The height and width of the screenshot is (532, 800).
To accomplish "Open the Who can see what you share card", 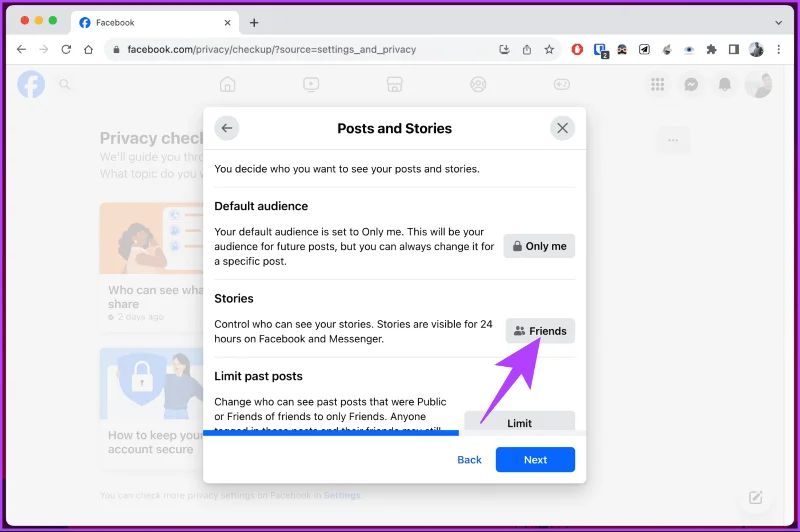I will tap(152, 267).
